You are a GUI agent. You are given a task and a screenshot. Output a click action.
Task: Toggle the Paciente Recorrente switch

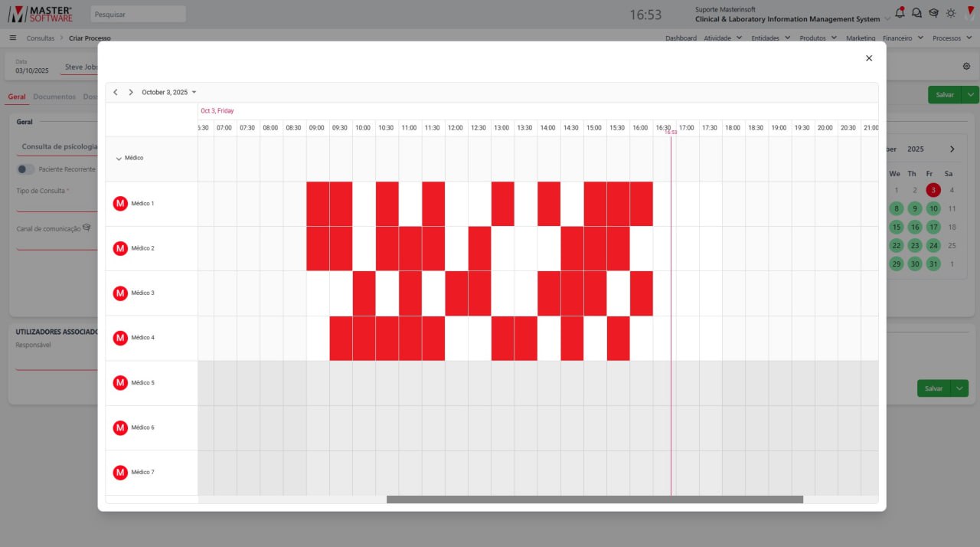tap(26, 169)
